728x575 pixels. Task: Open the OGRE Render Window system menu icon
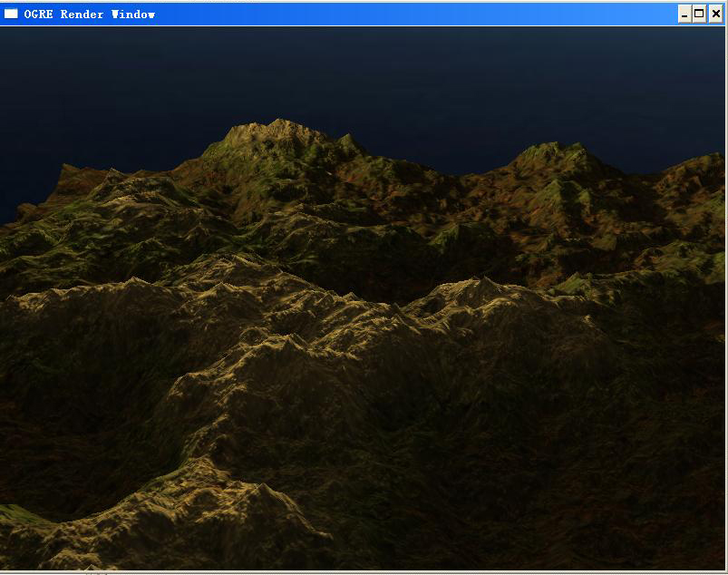pyautogui.click(x=11, y=14)
